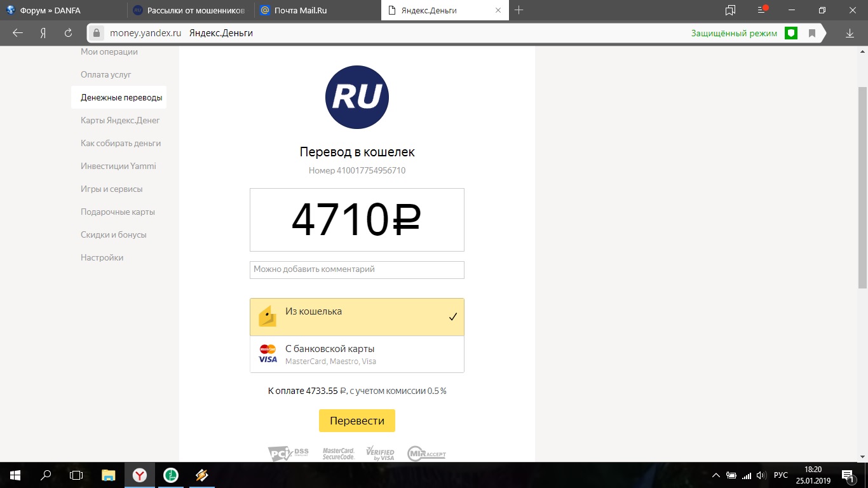Reload the page with the refresh icon

pos(68,33)
